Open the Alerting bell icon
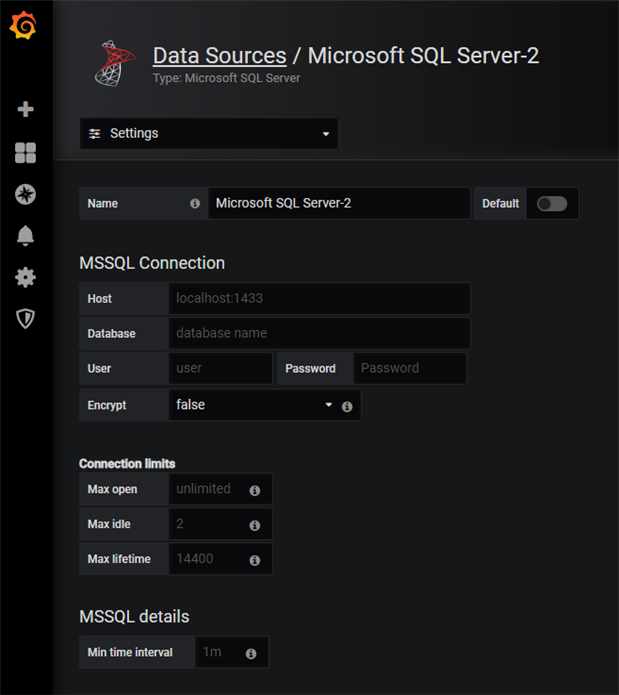This screenshot has width=619, height=695. coord(26,236)
